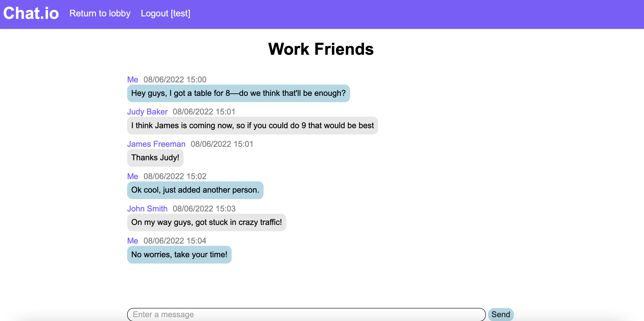Click John Smith's 15:03 timestamp
The image size is (644, 321).
tap(204, 208)
